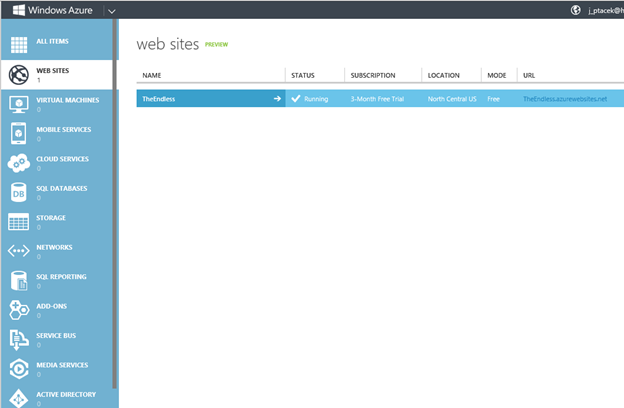624x408 pixels.
Task: Open the Cloud Services gear-cloud icon
Action: pyautogui.click(x=19, y=163)
